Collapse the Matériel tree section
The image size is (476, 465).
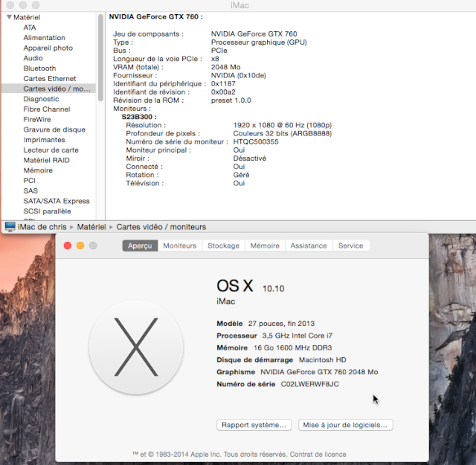coord(9,17)
